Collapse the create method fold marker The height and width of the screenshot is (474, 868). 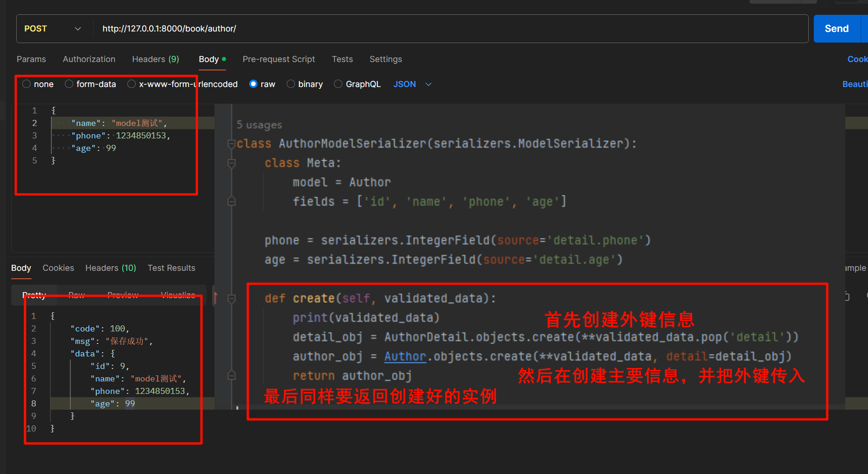[x=232, y=299]
